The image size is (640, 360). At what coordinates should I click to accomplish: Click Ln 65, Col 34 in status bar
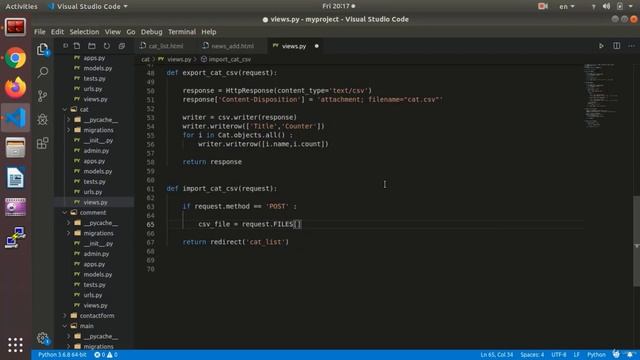coord(496,355)
